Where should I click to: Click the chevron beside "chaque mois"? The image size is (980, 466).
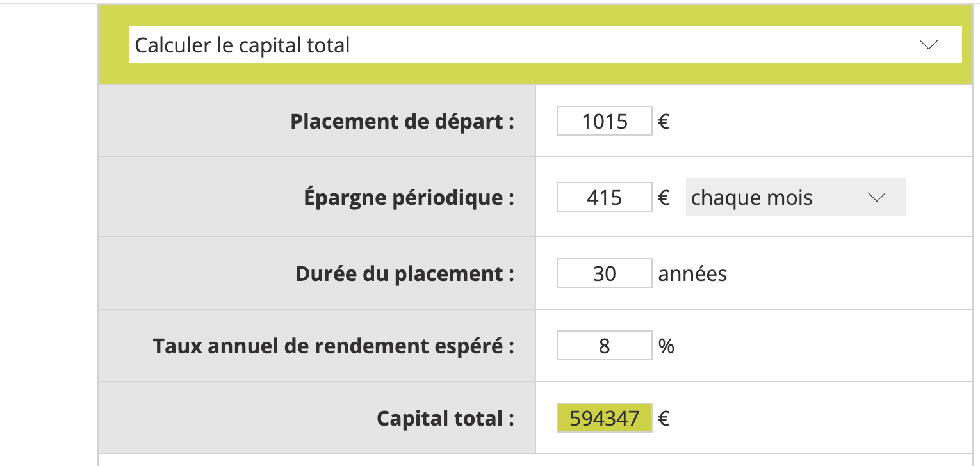tap(876, 197)
